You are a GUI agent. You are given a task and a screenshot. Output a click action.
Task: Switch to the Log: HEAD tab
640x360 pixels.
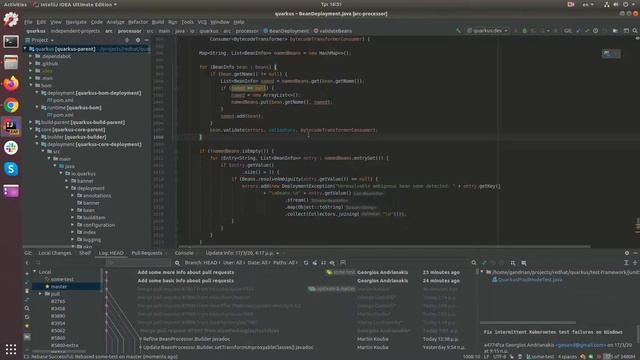111,253
